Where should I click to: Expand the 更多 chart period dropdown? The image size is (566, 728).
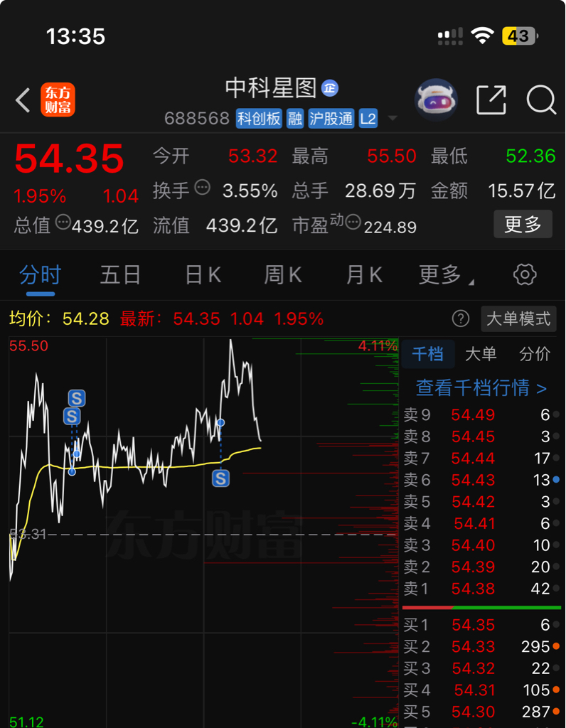[x=445, y=275]
